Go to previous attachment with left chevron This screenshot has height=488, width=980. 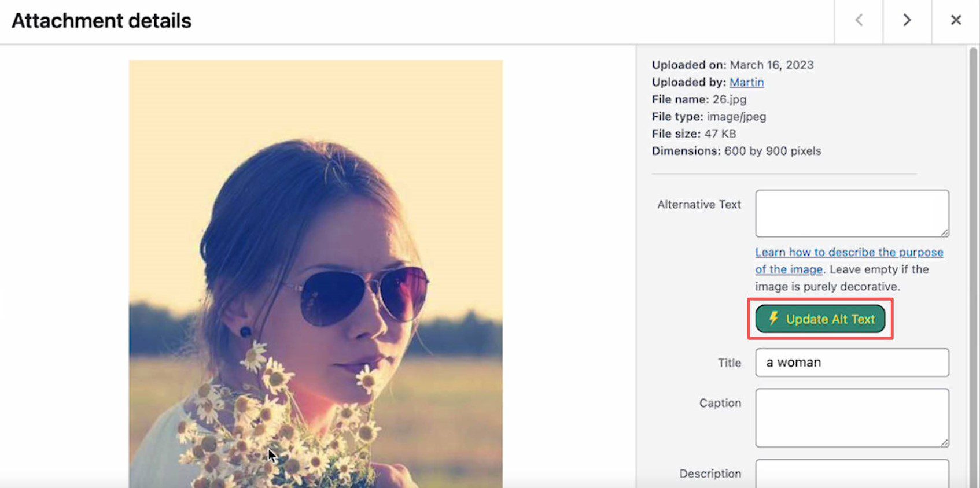859,21
